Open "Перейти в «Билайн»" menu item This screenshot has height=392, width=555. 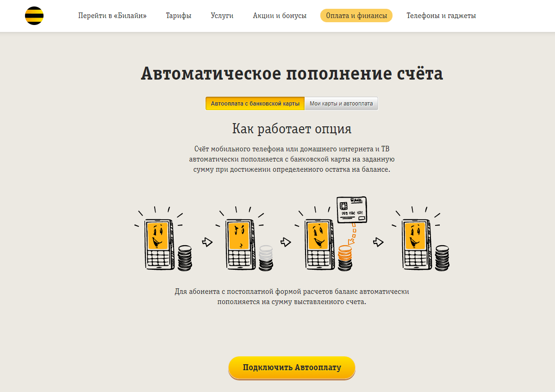112,16
